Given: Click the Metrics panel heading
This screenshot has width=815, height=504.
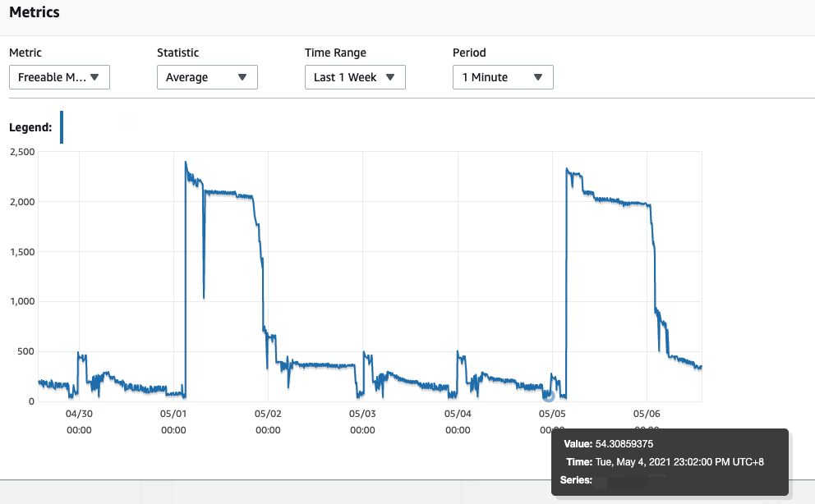Looking at the screenshot, I should pos(34,13).
